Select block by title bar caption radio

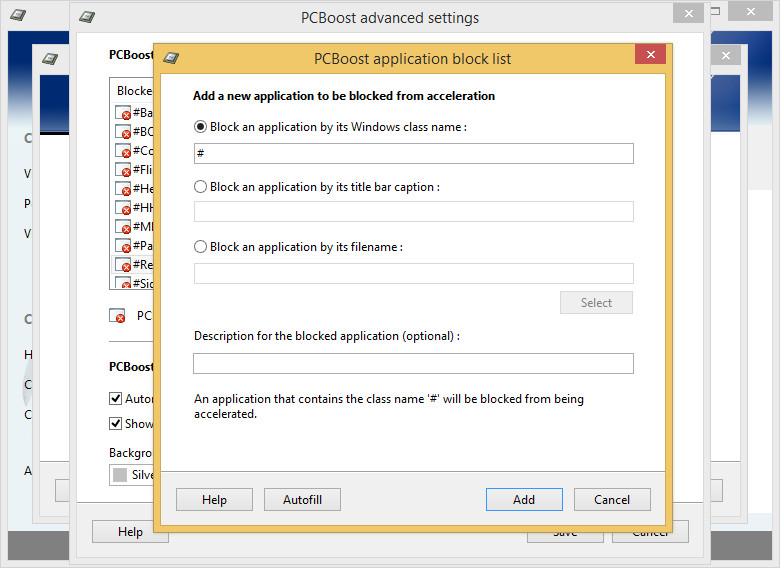click(200, 187)
